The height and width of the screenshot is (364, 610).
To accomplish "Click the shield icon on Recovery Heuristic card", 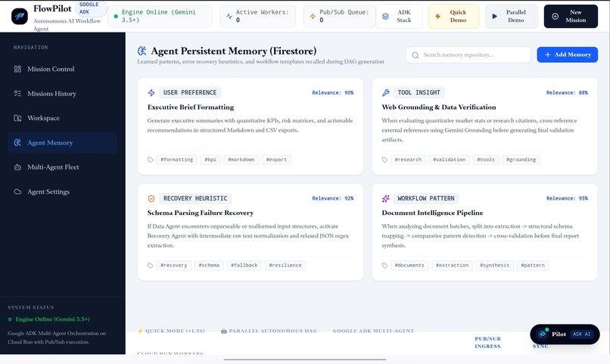I will tap(151, 199).
